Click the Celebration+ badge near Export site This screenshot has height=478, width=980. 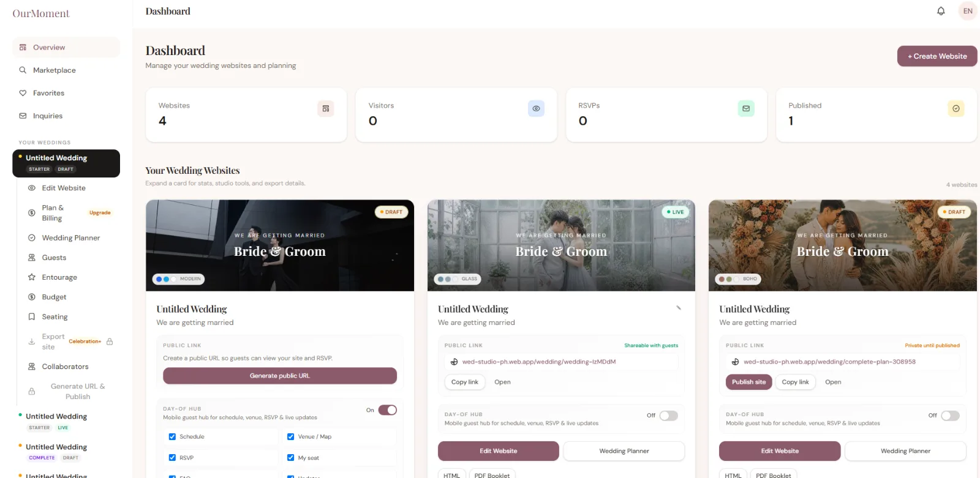(85, 342)
